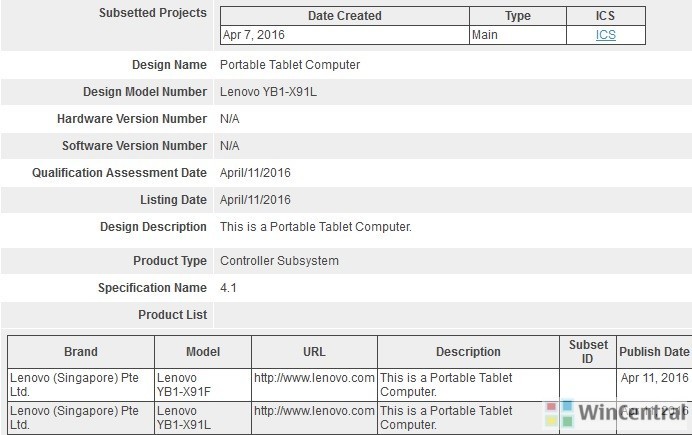Open the ICS link in Subsetted Projects
The image size is (692, 435).
pyautogui.click(x=606, y=35)
